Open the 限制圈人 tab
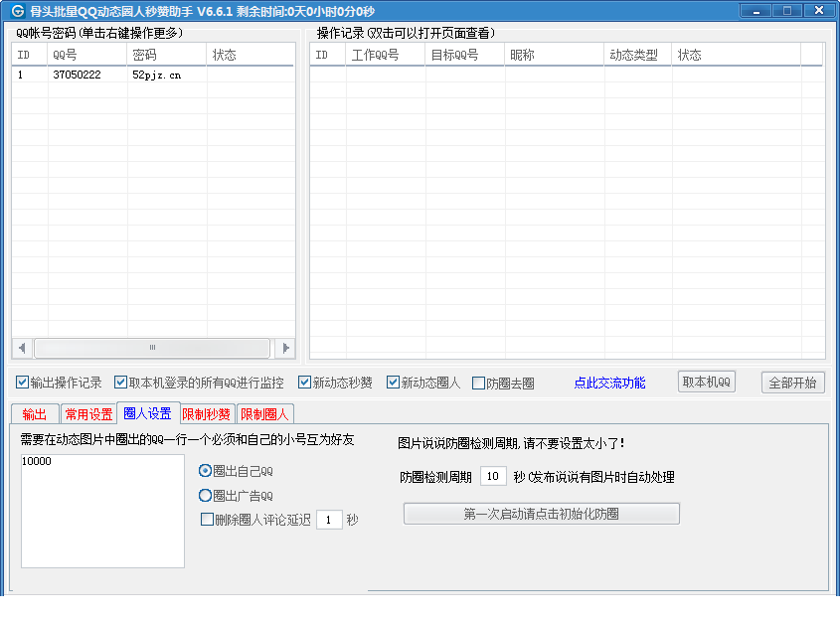Image resolution: width=840 pixels, height=619 pixels. [x=264, y=414]
